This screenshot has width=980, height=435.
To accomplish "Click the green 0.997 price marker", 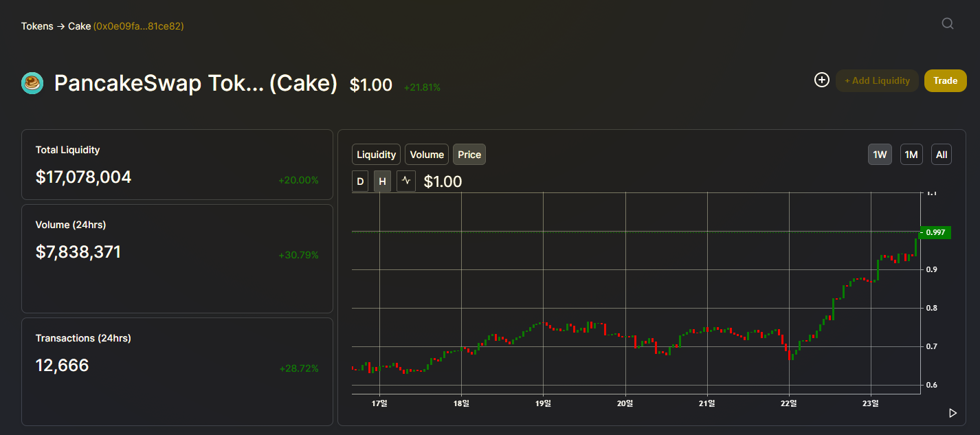I will (935, 232).
